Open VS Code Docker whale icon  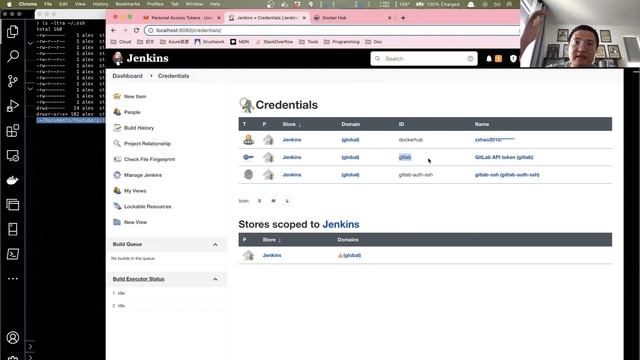pos(13,180)
